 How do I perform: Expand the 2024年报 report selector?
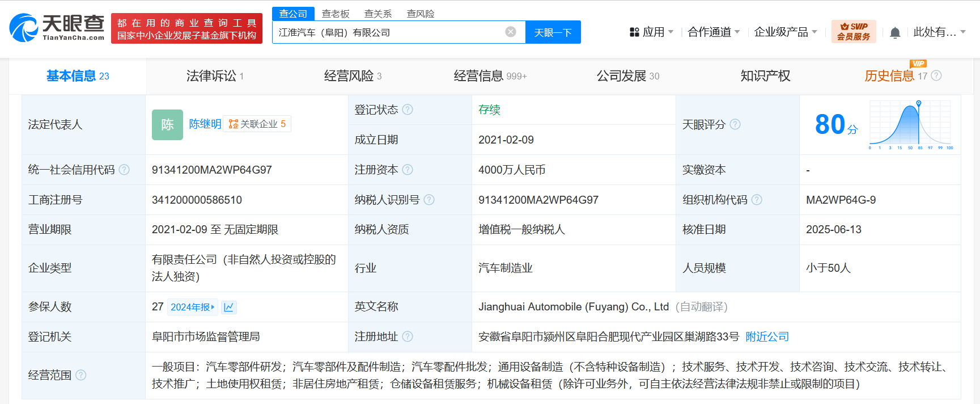pos(193,307)
